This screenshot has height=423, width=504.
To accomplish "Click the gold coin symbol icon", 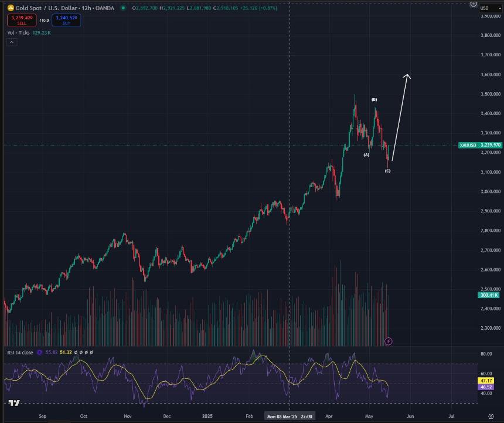I will pyautogui.click(x=11, y=8).
